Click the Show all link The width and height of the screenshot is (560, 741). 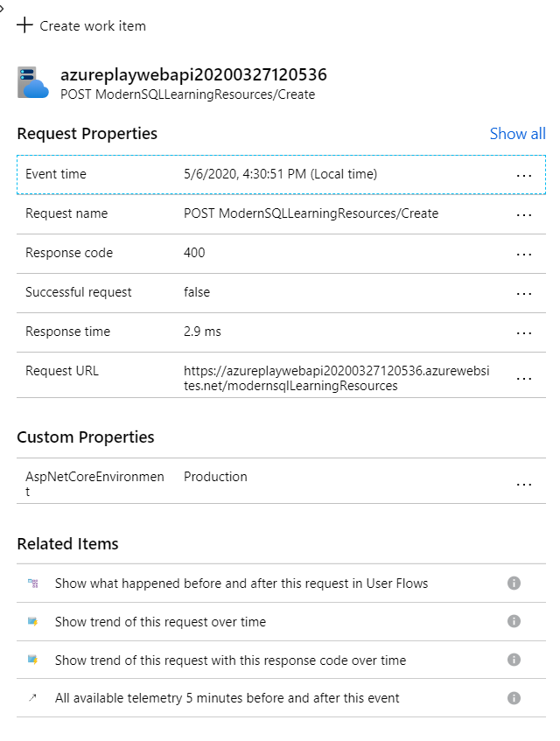click(517, 134)
